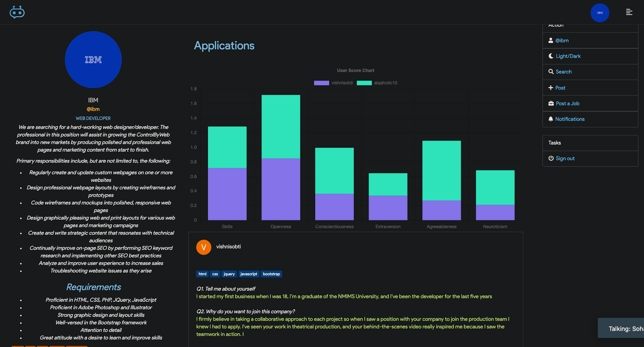The width and height of the screenshot is (644, 347).
Task: Click the purple Neuroticism bar segment
Action: 495,212
